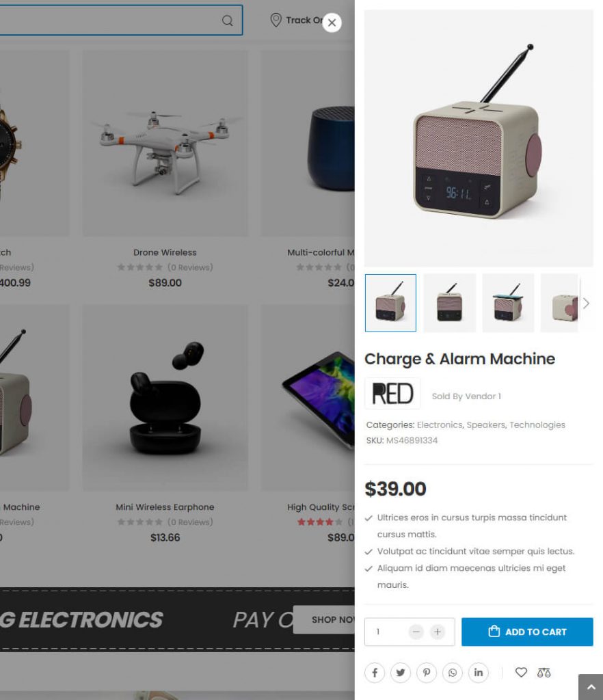Viewport: 603px width, 700px height.
Task: Share product on Twitter
Action: 401,673
